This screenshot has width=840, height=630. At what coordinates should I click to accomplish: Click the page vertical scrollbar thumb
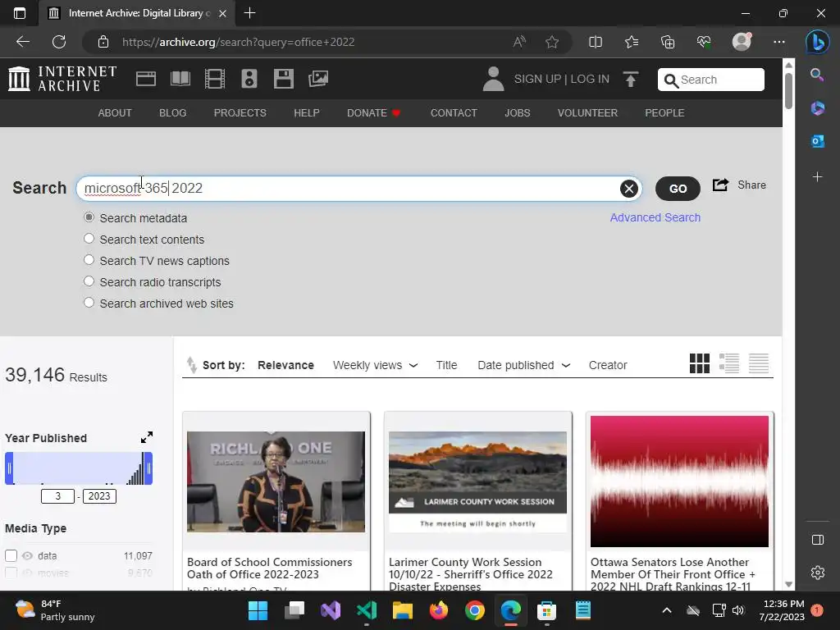pyautogui.click(x=788, y=90)
